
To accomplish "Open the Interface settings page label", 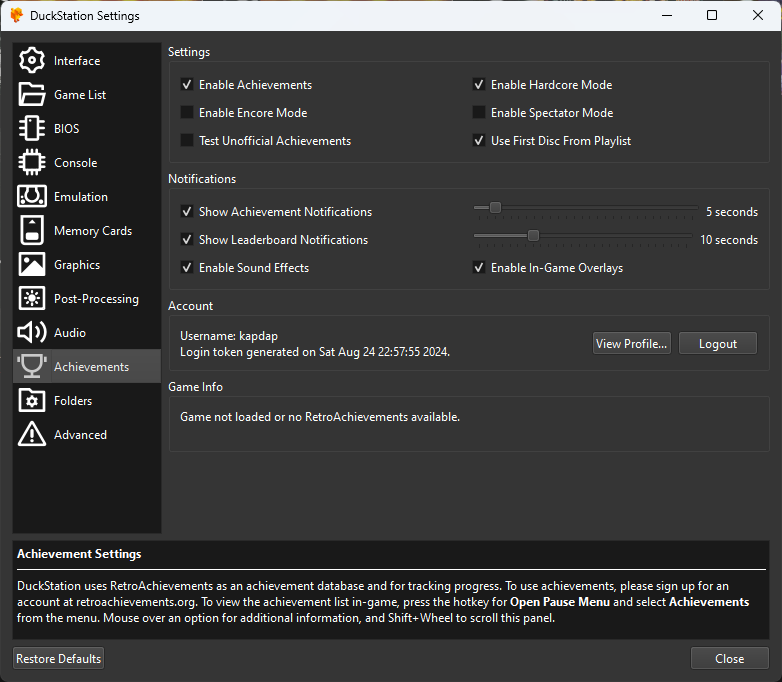I will click(77, 61).
